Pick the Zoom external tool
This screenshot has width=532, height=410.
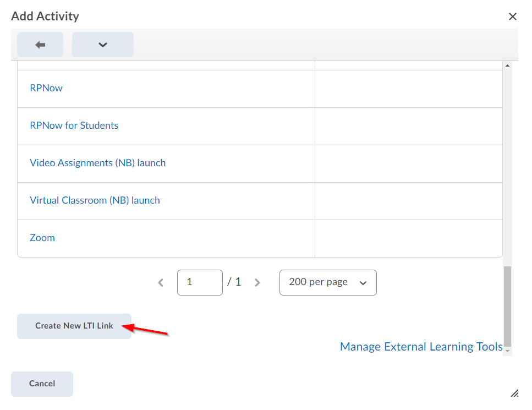(x=42, y=238)
